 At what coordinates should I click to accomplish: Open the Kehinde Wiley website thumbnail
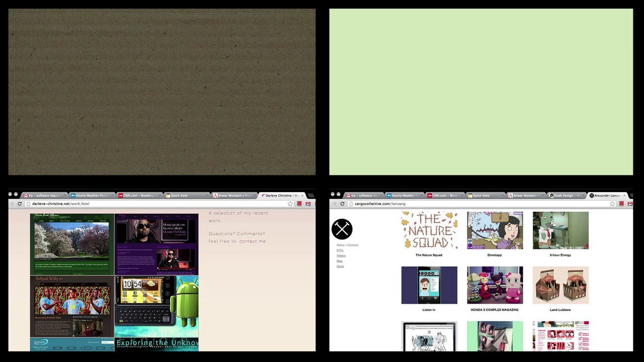72,306
